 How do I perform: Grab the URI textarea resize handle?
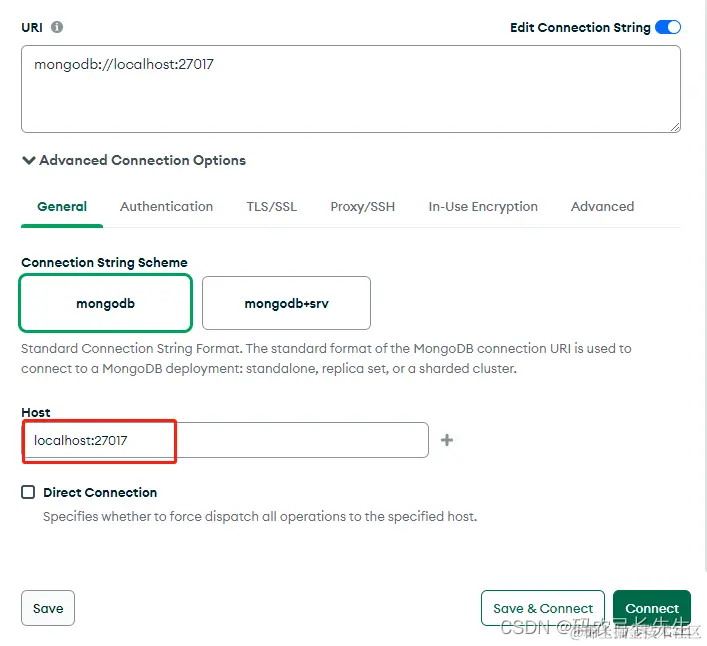[675, 126]
